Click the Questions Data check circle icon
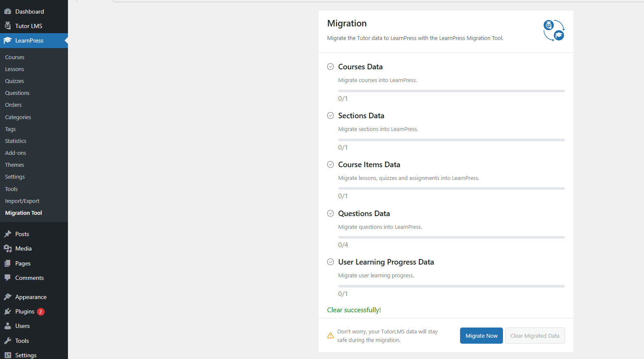This screenshot has width=644, height=359. point(330,213)
